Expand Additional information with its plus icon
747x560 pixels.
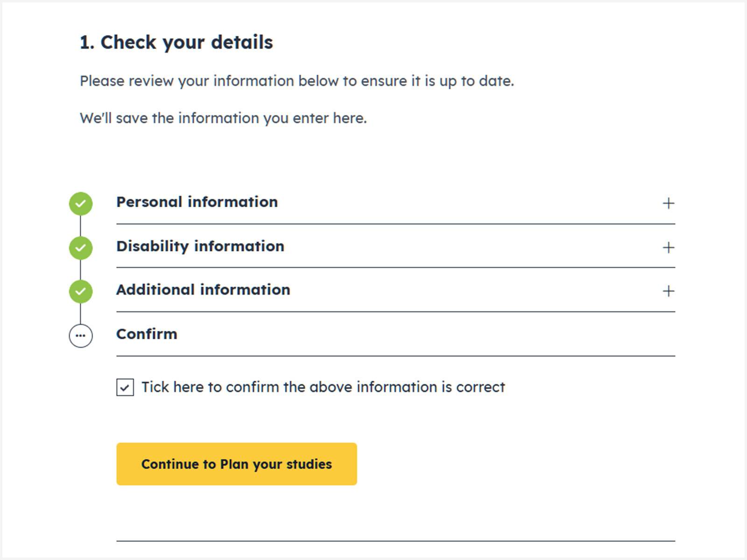[668, 291]
